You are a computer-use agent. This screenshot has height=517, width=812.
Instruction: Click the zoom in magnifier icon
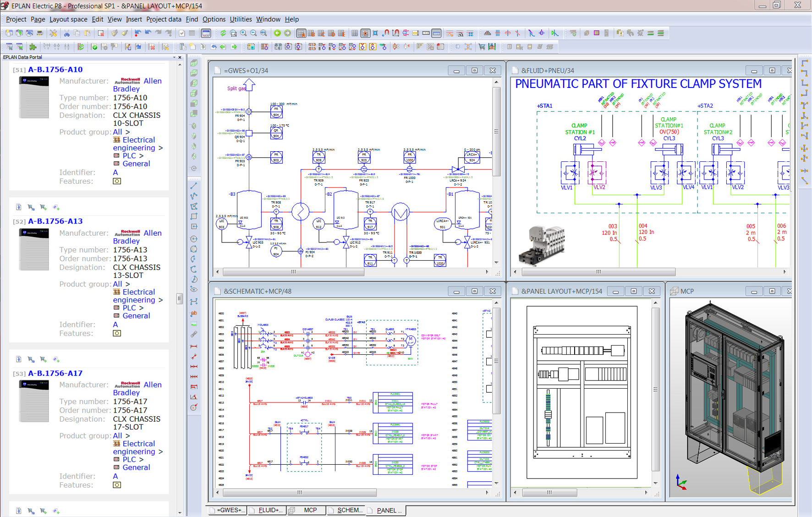tap(243, 33)
